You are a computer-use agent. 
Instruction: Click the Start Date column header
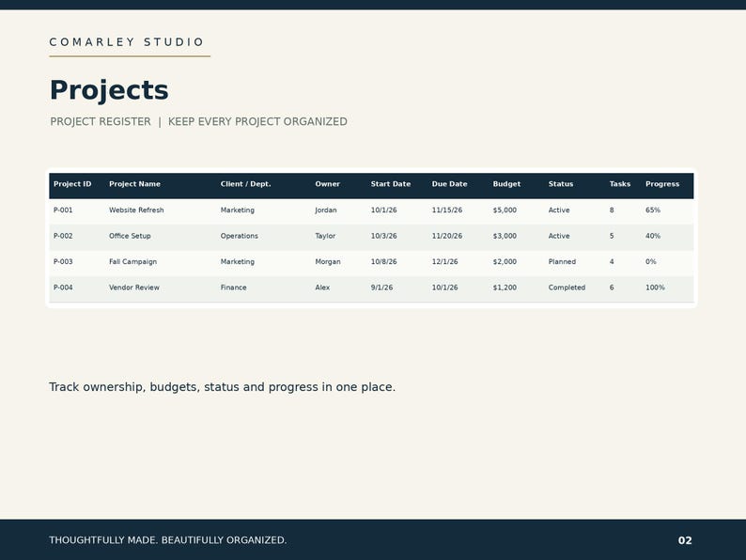point(391,184)
